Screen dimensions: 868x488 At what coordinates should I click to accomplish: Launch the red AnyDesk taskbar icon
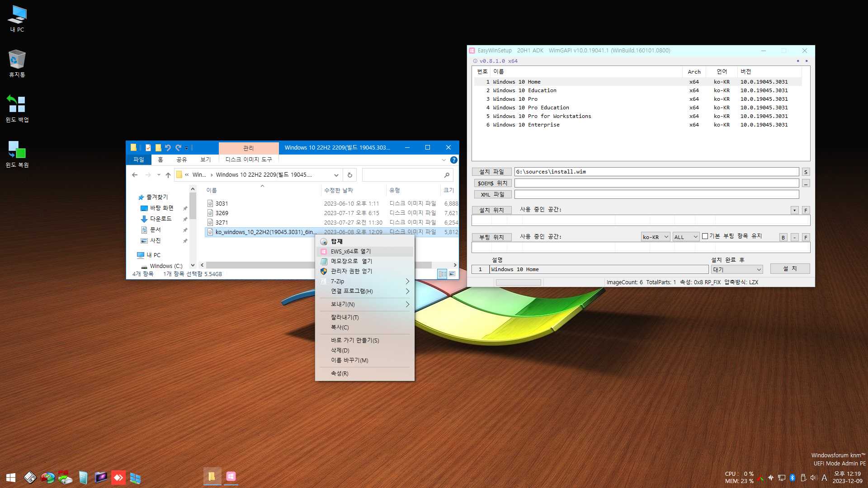(118, 478)
